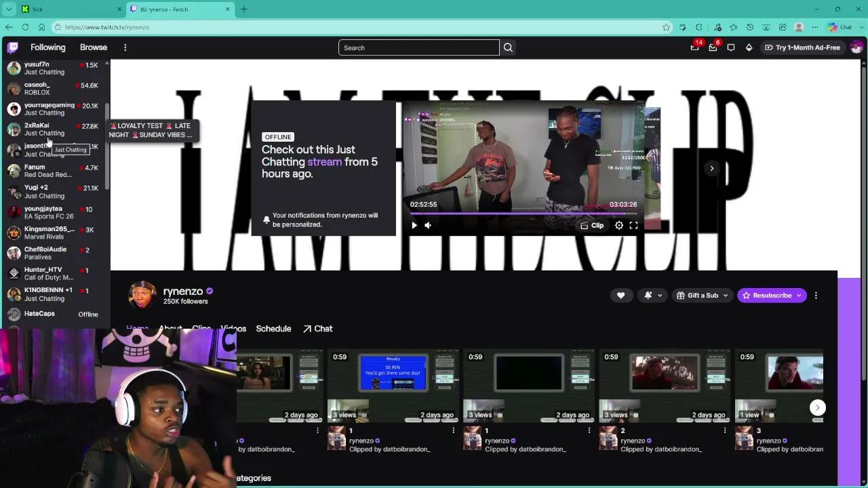Open the Gift a Sub dropdown
The width and height of the screenshot is (868, 488).
(x=703, y=296)
